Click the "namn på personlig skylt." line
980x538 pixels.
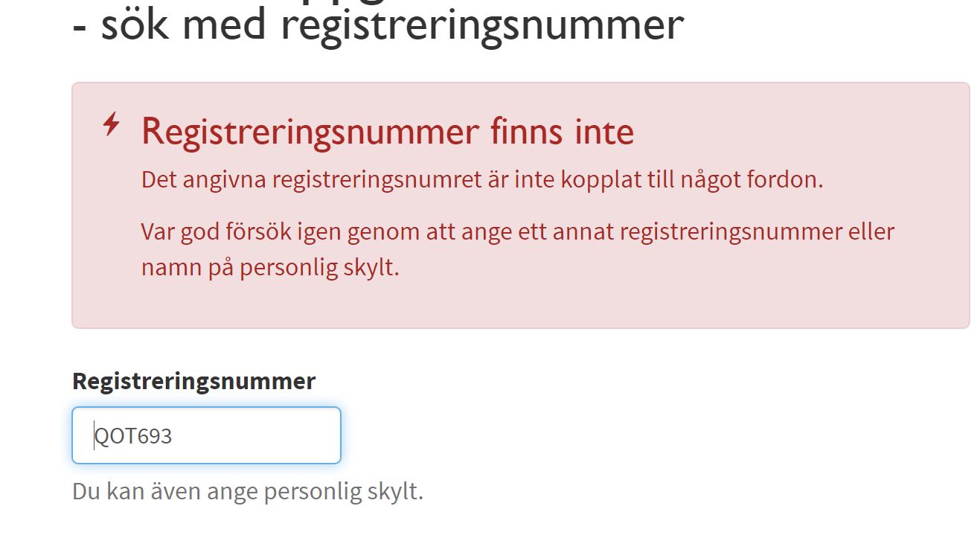coord(270,267)
